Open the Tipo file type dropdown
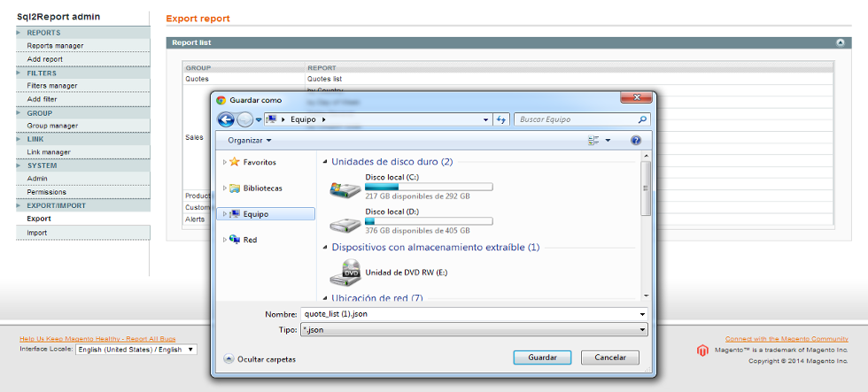This screenshot has width=868, height=392. tap(474, 329)
